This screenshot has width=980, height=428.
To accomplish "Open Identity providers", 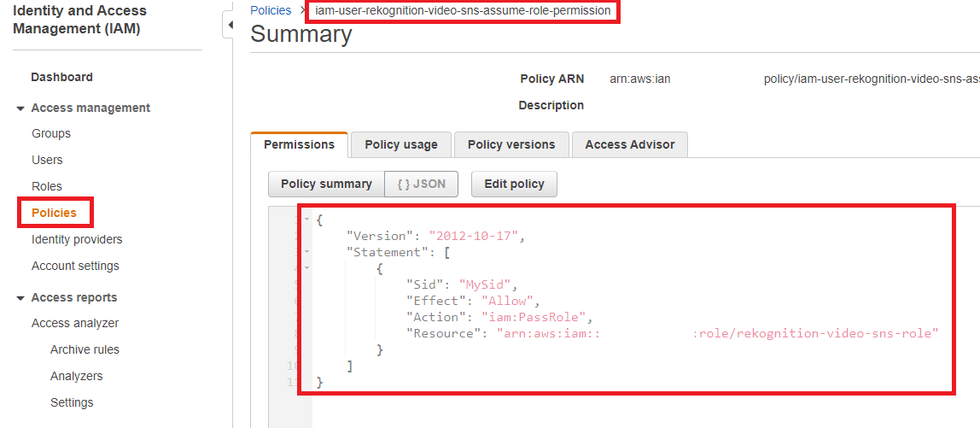I will [x=77, y=239].
